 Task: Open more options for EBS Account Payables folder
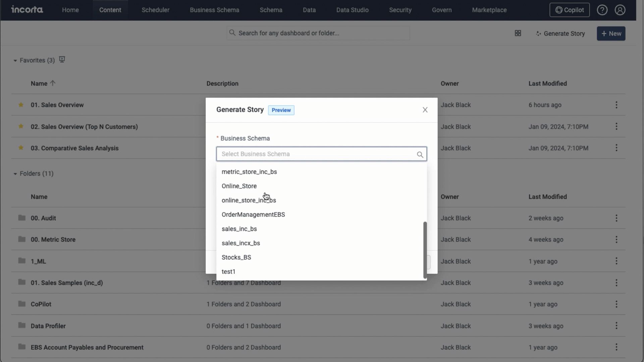pyautogui.click(x=616, y=347)
